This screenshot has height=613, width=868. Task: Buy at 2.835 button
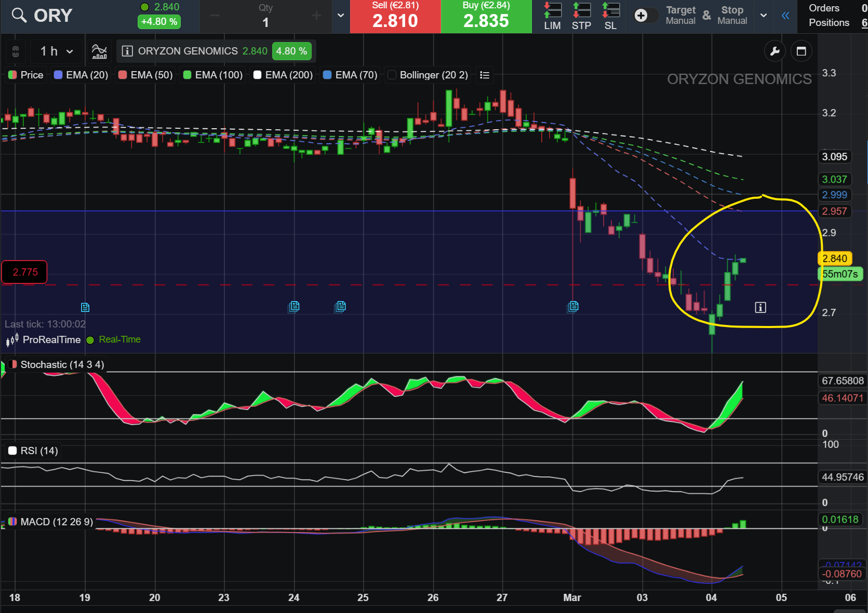tap(486, 16)
